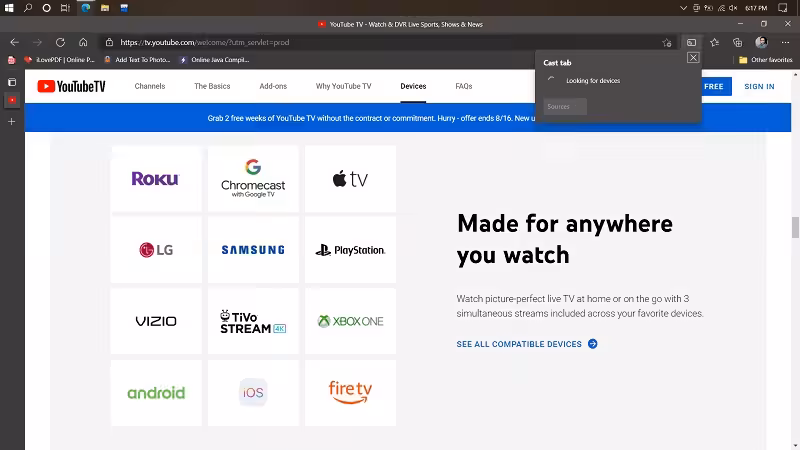
Task: Click the browser Forward arrow
Action: [37, 42]
